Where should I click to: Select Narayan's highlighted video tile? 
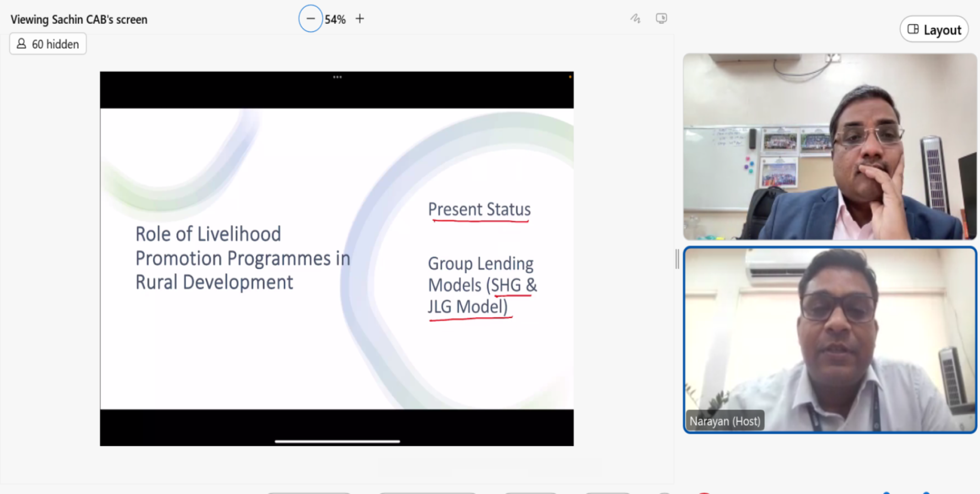[829, 339]
